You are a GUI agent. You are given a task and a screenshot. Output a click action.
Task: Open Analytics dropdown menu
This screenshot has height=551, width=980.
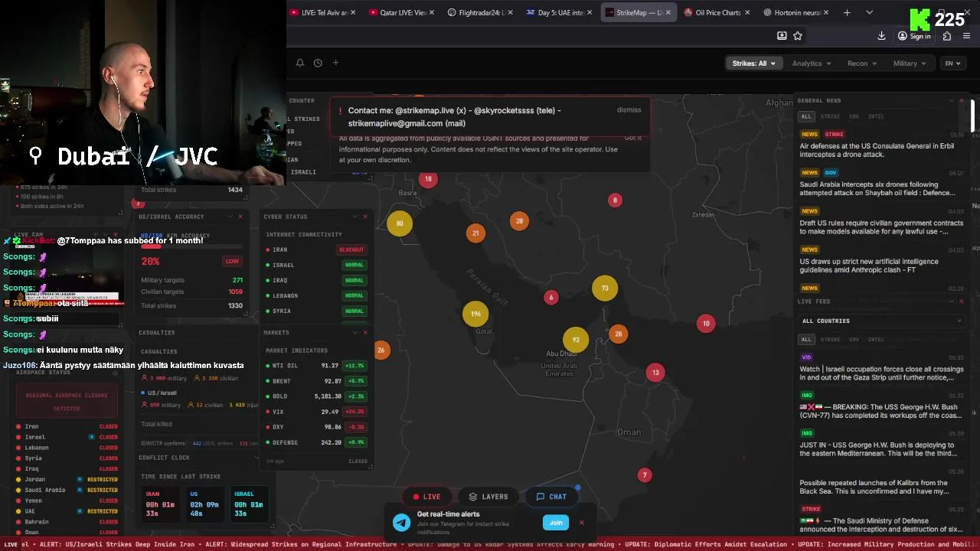[x=812, y=64]
